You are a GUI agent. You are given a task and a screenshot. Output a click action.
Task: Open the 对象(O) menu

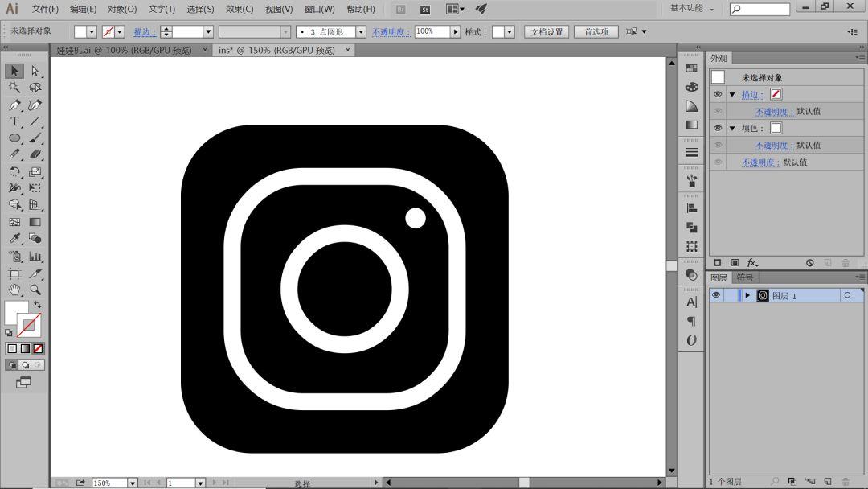pos(122,10)
